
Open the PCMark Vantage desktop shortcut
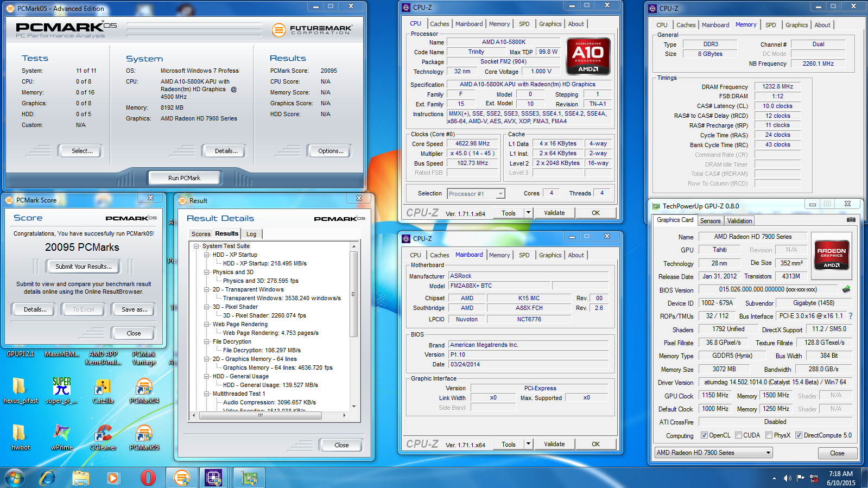[144, 358]
